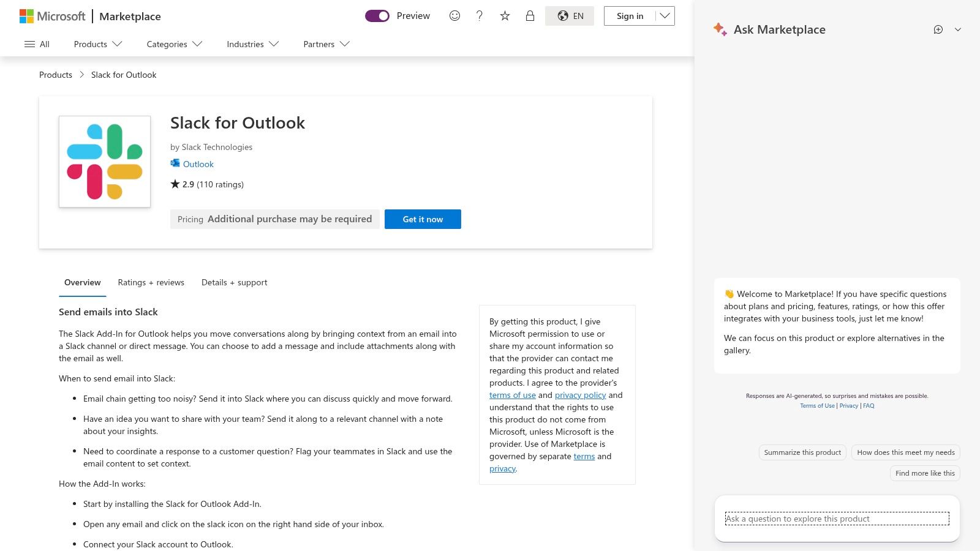
Task: Open help question mark icon
Action: tap(480, 16)
